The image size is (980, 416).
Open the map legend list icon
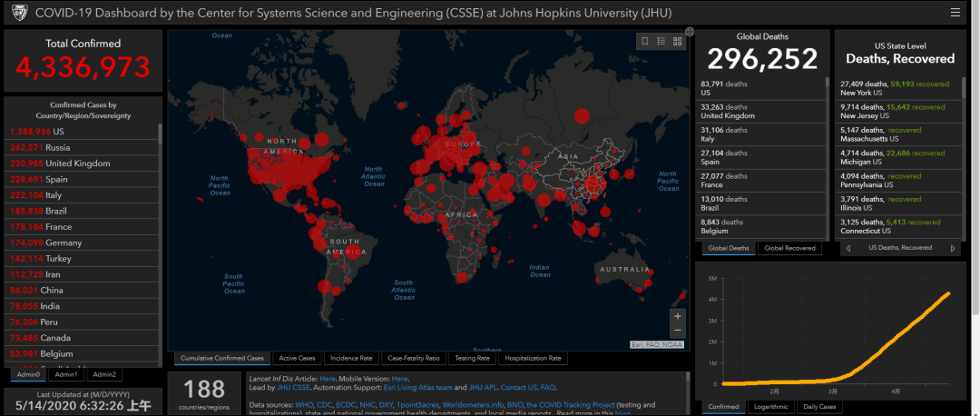[x=661, y=42]
